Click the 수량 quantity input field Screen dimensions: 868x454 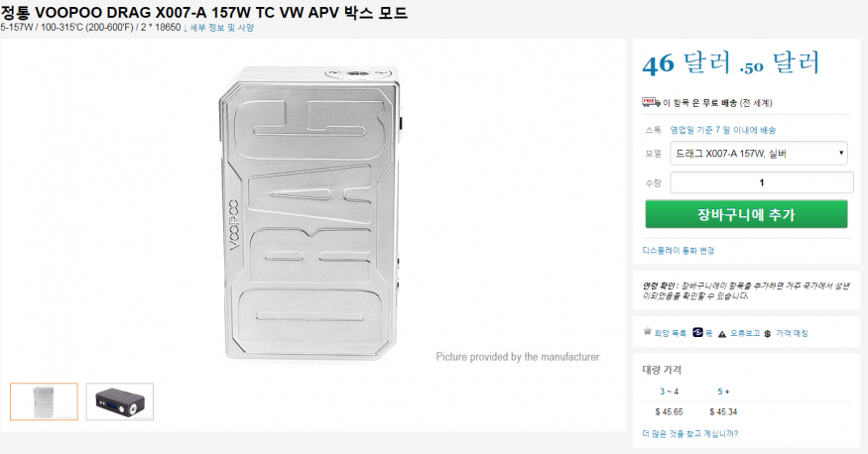[761, 182]
